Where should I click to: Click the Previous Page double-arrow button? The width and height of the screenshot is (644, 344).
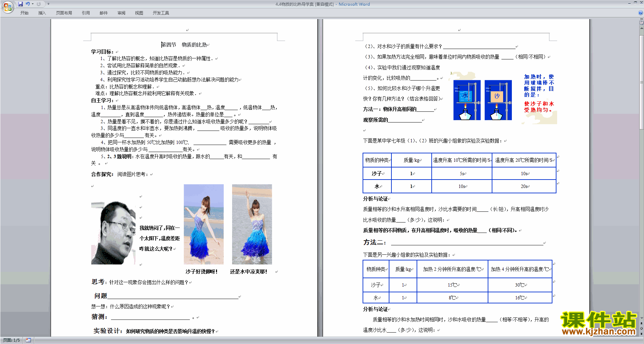click(x=641, y=323)
